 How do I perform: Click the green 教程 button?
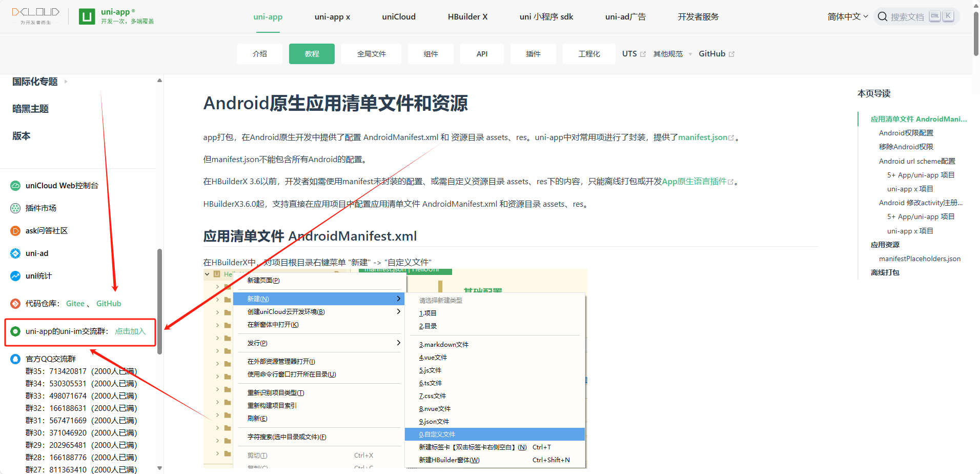(x=312, y=54)
